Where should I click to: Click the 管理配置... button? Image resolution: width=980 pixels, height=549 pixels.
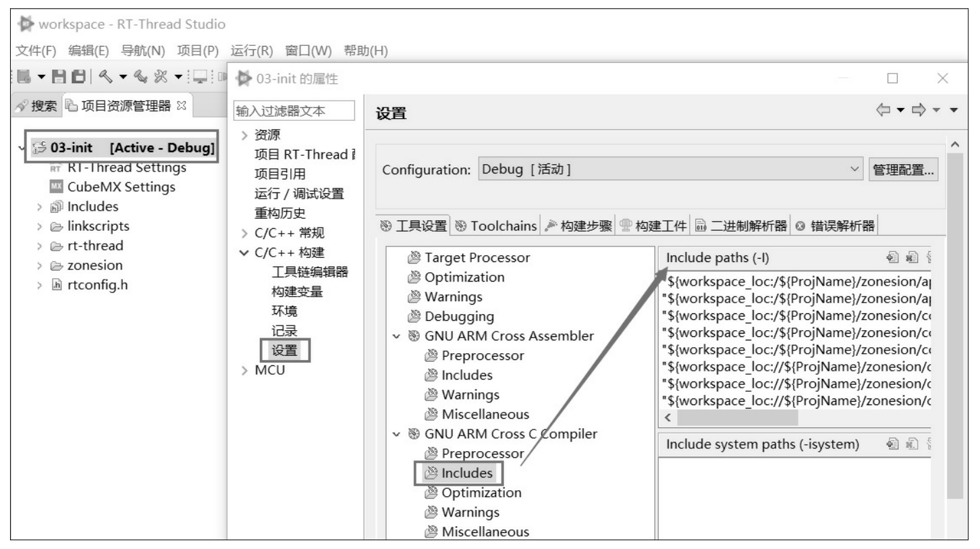point(904,169)
